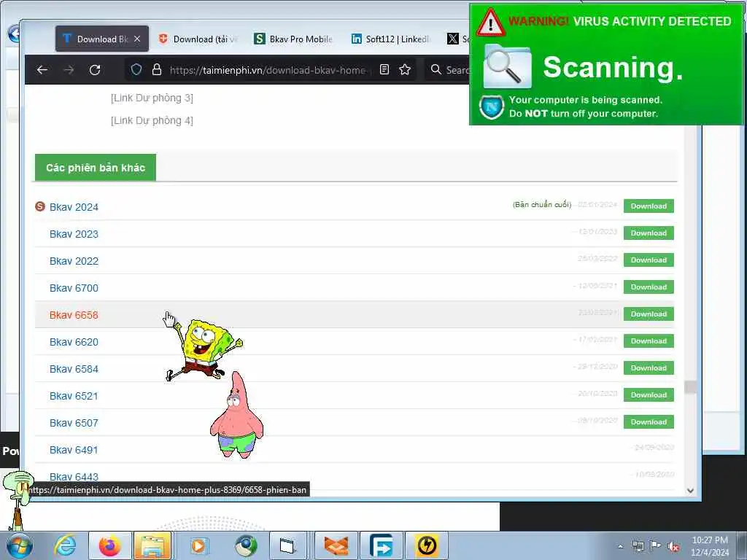Click Download button for Bkav 6700
The height and width of the screenshot is (560, 747).
[649, 287]
